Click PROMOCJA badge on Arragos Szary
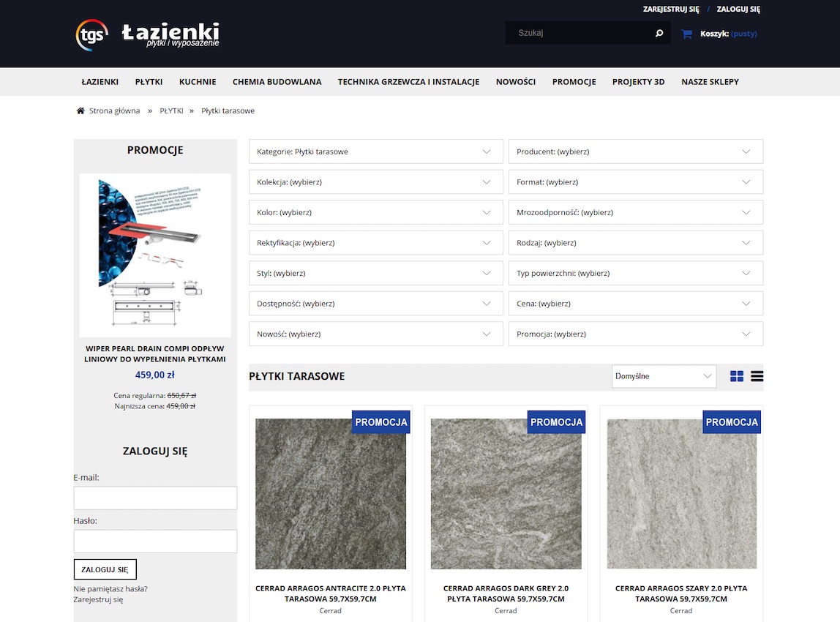The height and width of the screenshot is (622, 840). click(732, 422)
